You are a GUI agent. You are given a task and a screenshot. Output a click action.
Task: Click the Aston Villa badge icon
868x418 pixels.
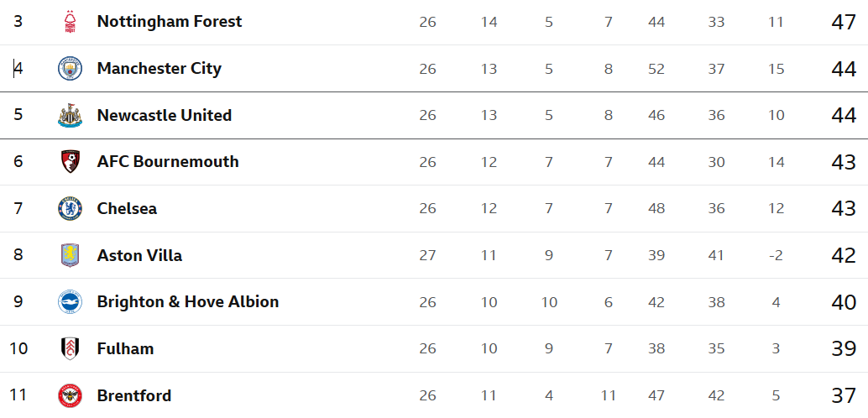click(71, 255)
